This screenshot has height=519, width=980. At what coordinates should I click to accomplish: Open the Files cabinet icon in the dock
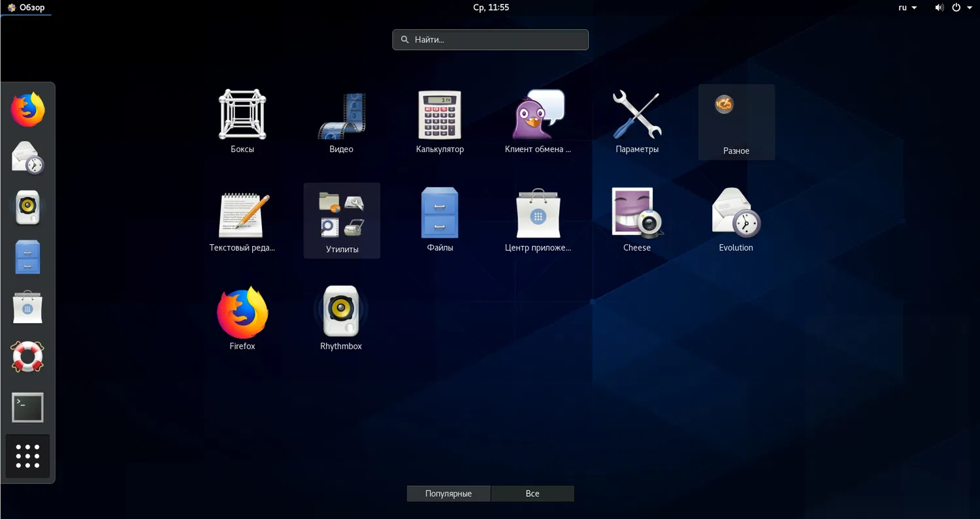[27, 257]
